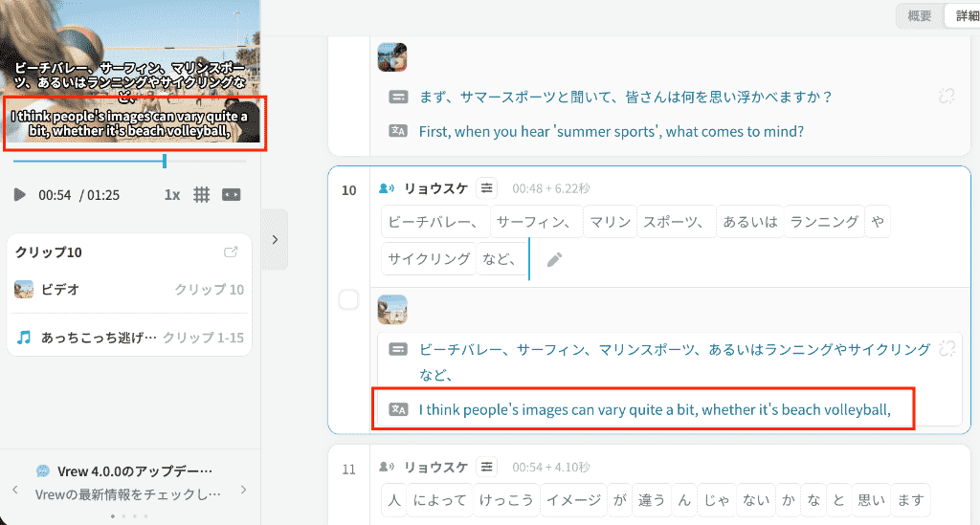Image resolution: width=980 pixels, height=525 pixels.
Task: Open settings icon beside リョウスケ in clip 11
Action: (487, 467)
